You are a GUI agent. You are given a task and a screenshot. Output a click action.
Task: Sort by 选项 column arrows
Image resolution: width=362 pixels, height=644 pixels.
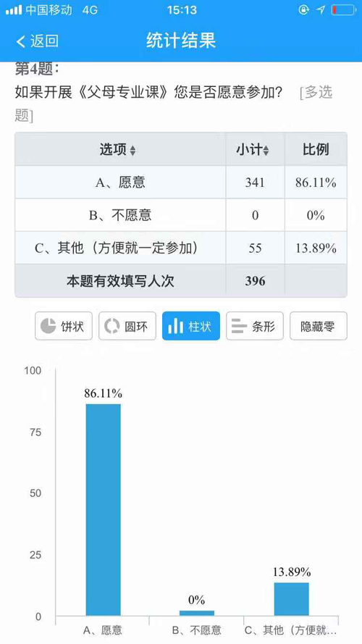click(132, 151)
